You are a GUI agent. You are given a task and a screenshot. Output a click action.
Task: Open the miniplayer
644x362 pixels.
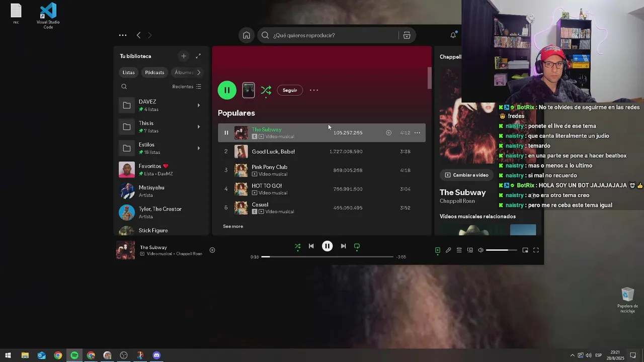pos(525,250)
